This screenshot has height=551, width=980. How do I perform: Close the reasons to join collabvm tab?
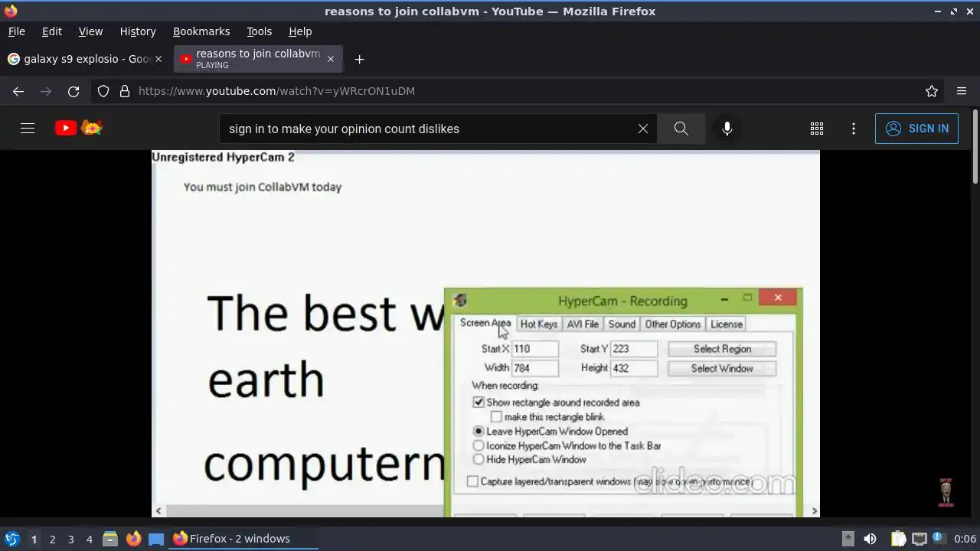pos(331,59)
